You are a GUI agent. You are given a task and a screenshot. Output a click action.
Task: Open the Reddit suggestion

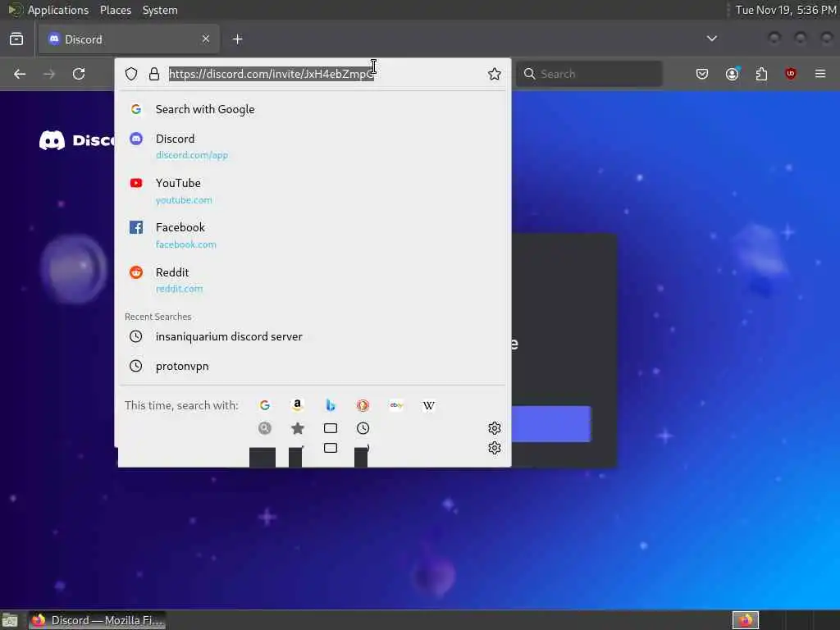click(x=313, y=280)
